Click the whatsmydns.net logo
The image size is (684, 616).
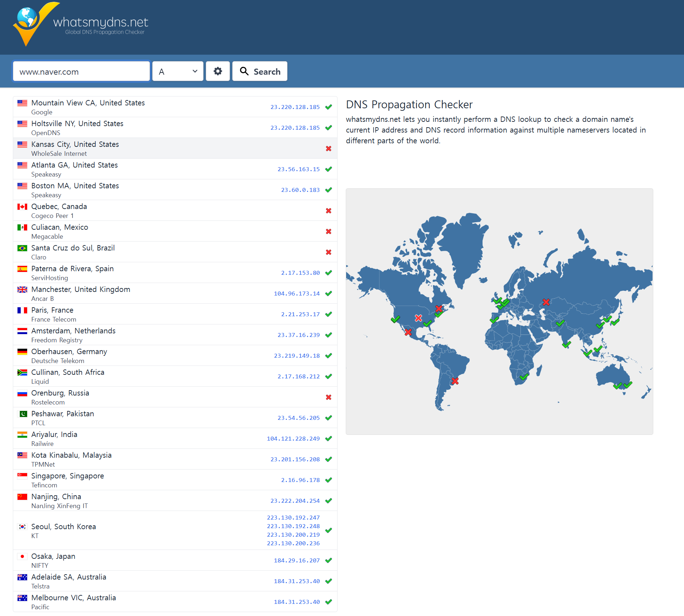[x=81, y=24]
